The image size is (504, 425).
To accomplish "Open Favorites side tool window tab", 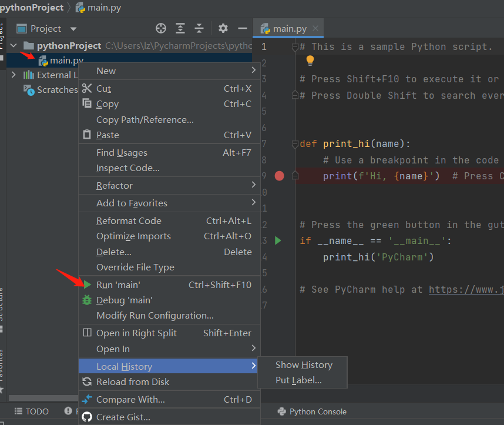I will (2, 371).
